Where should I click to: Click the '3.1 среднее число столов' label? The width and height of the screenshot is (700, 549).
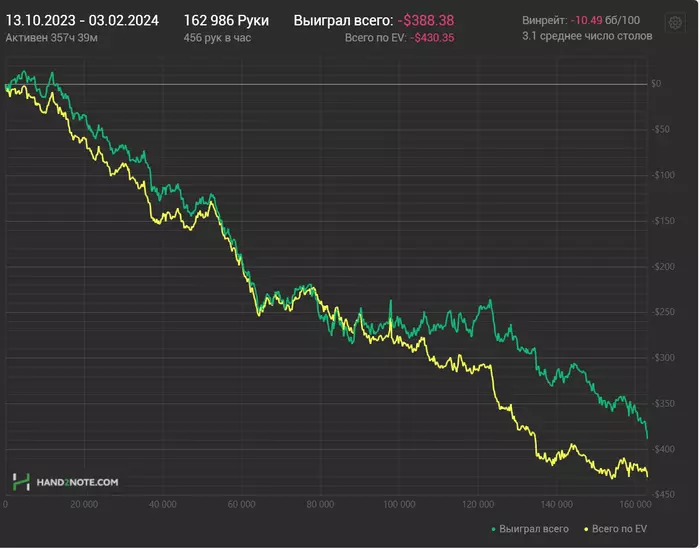point(587,36)
